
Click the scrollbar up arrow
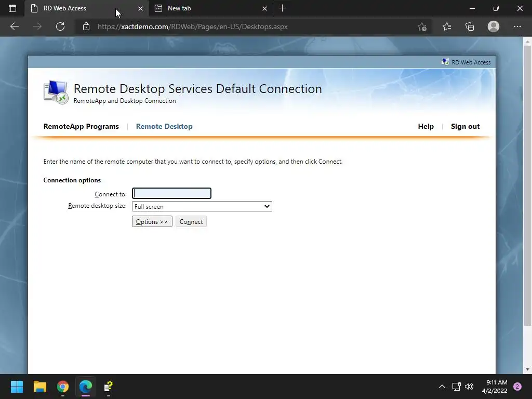click(x=527, y=42)
